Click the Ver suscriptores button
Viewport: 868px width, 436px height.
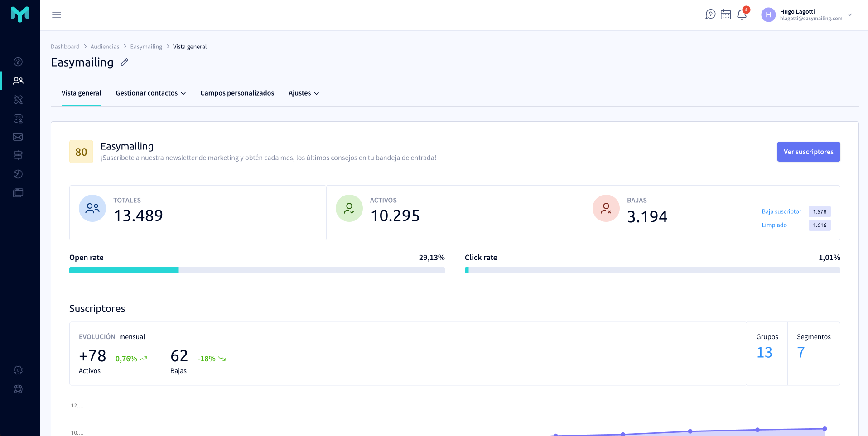[x=809, y=152]
